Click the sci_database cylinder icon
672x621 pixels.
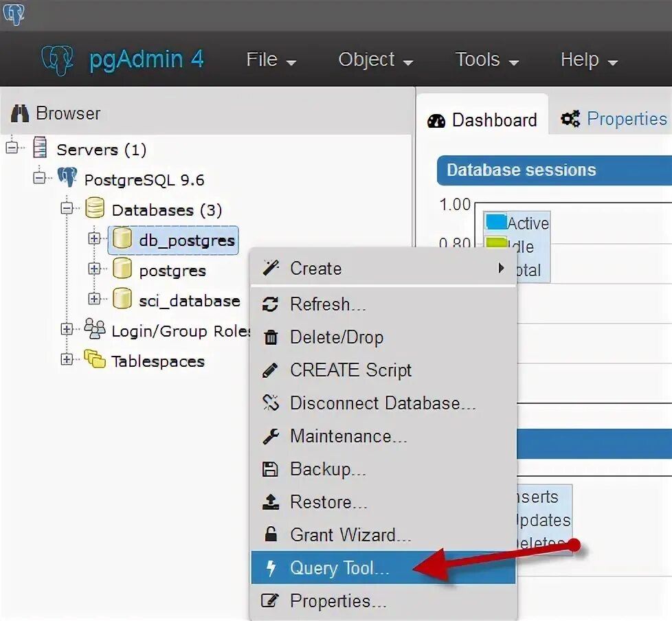[122, 299]
